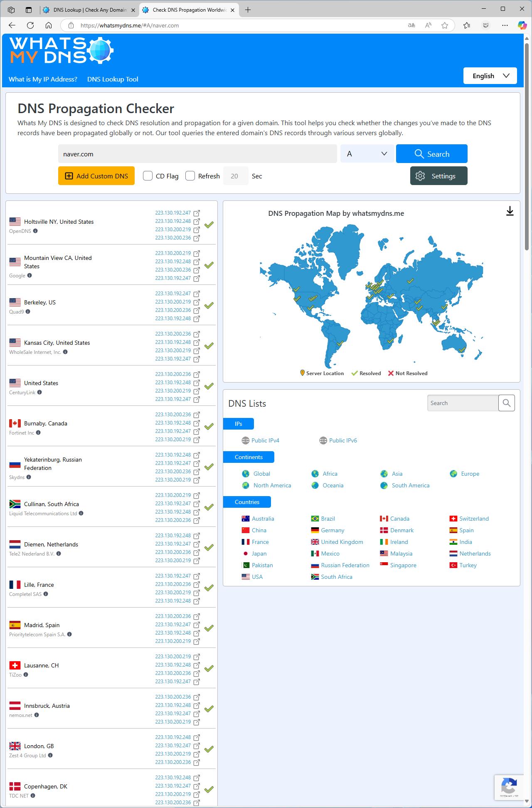This screenshot has height=808, width=532.
Task: Select the Germany country link
Action: 332,530
